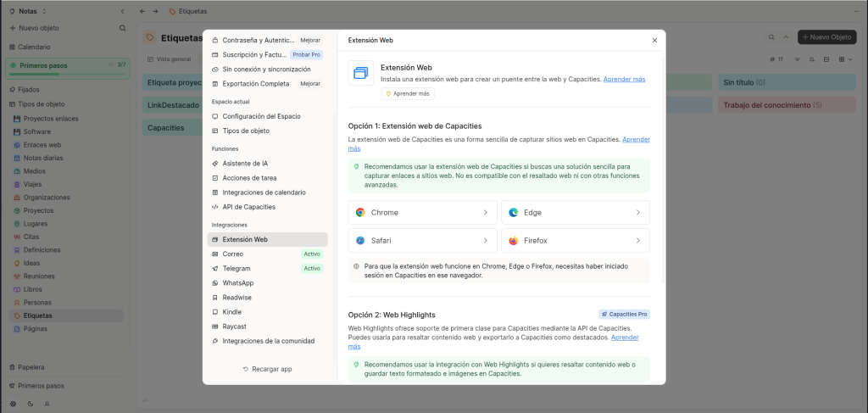Click the Firefox browser logo icon
This screenshot has height=413, width=868.
coord(513,241)
